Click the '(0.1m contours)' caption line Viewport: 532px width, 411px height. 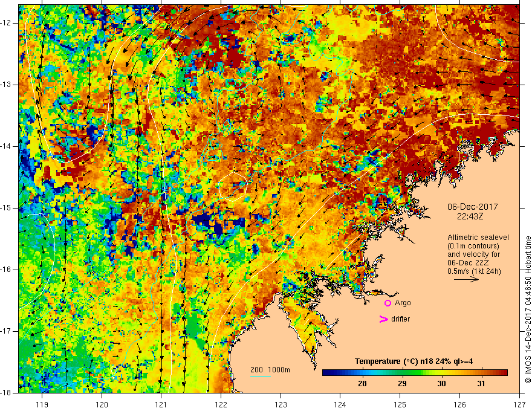[x=473, y=246]
